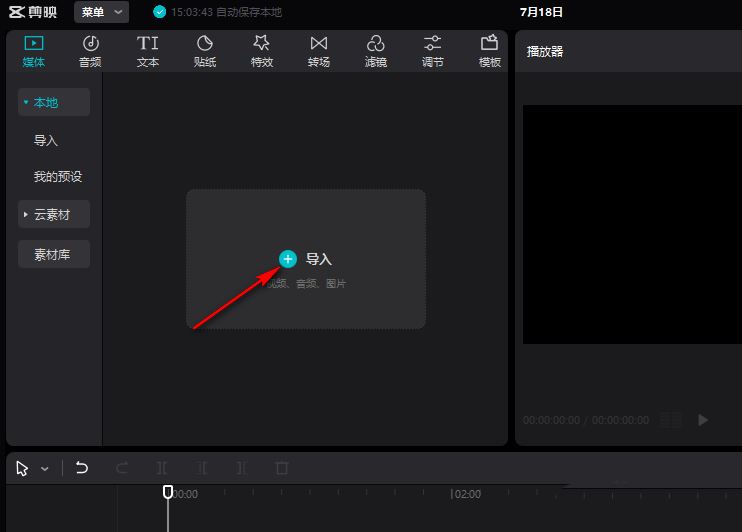Image resolution: width=742 pixels, height=532 pixels.
Task: Select 我的预设 in the sidebar
Action: 58,177
